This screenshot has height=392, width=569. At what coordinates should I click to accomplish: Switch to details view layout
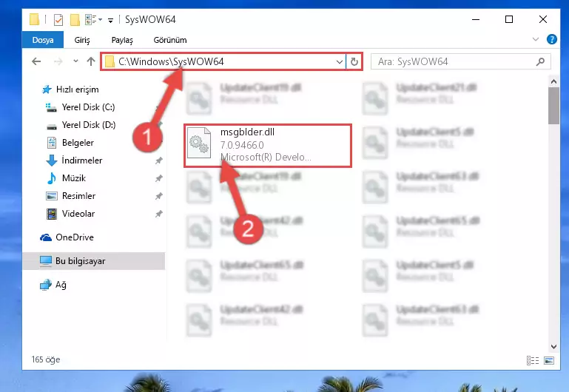tap(532, 360)
